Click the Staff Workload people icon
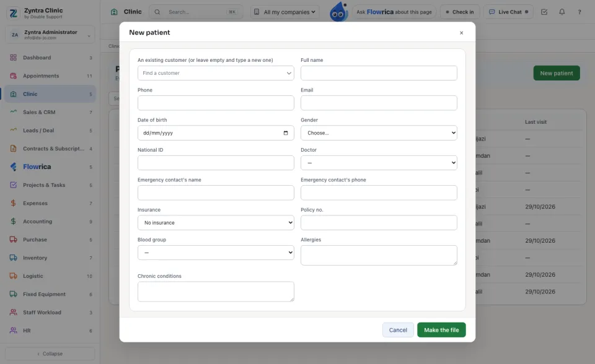 [13, 313]
